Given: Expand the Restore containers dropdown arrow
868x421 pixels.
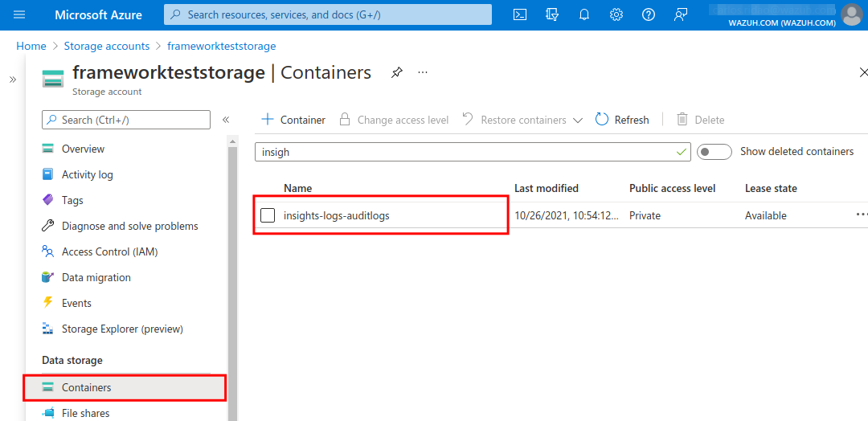Looking at the screenshot, I should (x=578, y=120).
